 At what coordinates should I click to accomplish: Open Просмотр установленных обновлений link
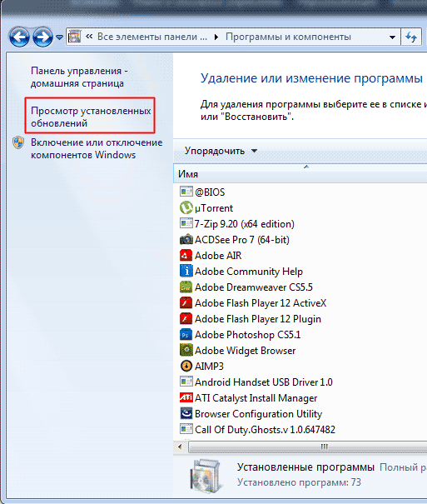click(91, 117)
